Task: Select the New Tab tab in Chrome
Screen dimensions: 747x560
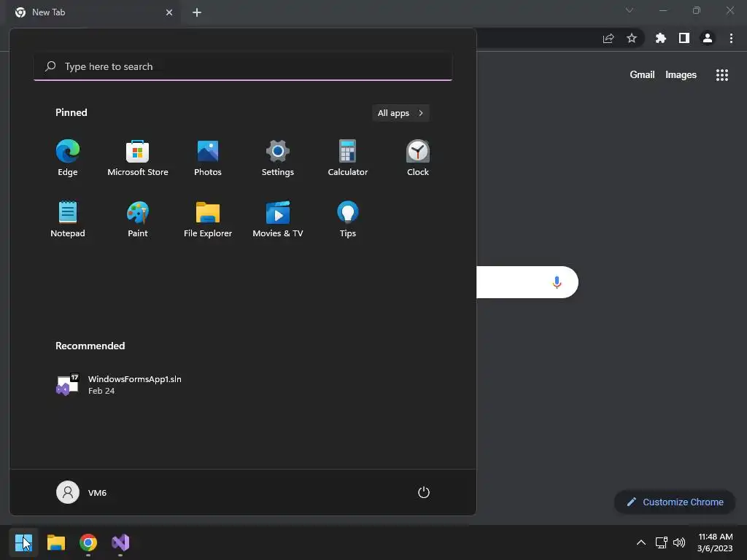Action: click(x=94, y=12)
